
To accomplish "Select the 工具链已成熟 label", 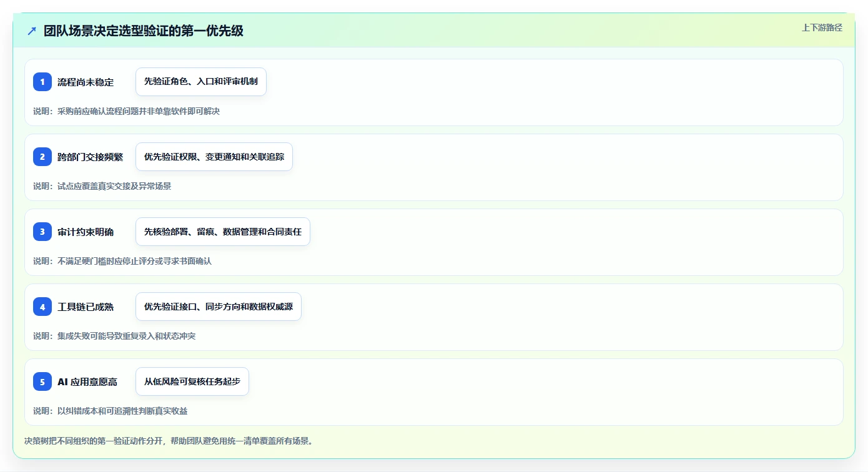I will pyautogui.click(x=86, y=307).
